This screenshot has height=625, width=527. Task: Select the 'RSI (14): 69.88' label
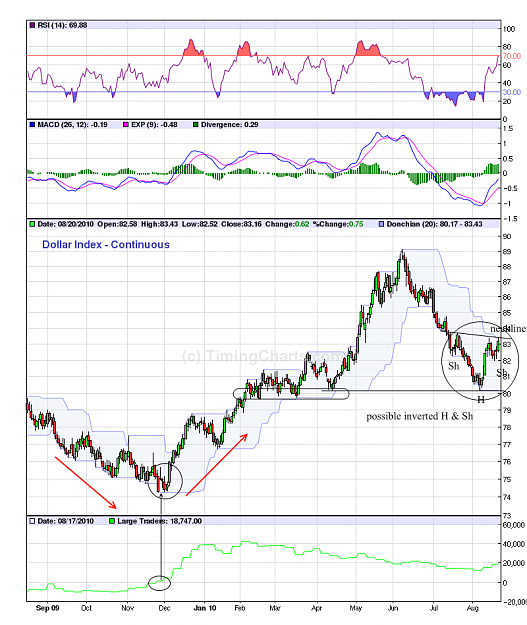coord(62,25)
